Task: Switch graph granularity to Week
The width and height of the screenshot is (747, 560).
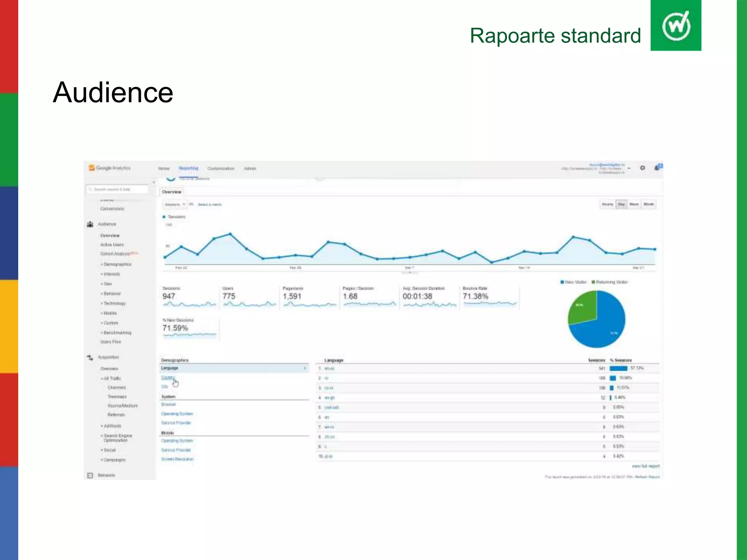Action: click(x=634, y=205)
